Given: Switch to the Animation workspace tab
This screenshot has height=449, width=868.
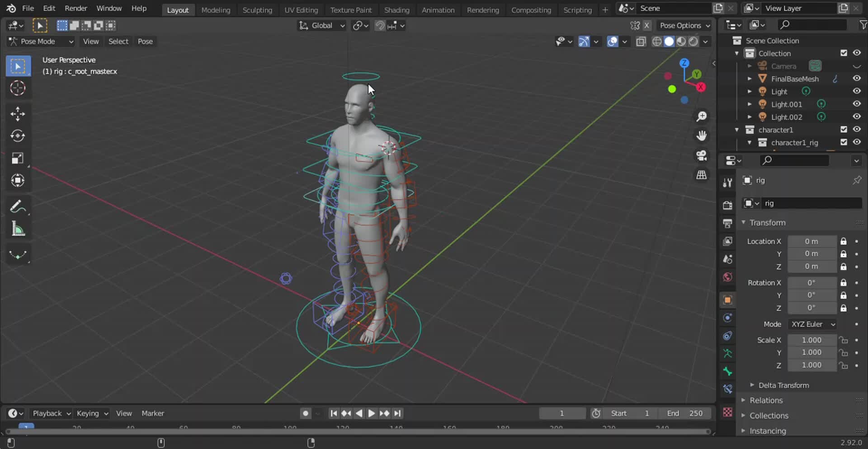Looking at the screenshot, I should (x=438, y=9).
